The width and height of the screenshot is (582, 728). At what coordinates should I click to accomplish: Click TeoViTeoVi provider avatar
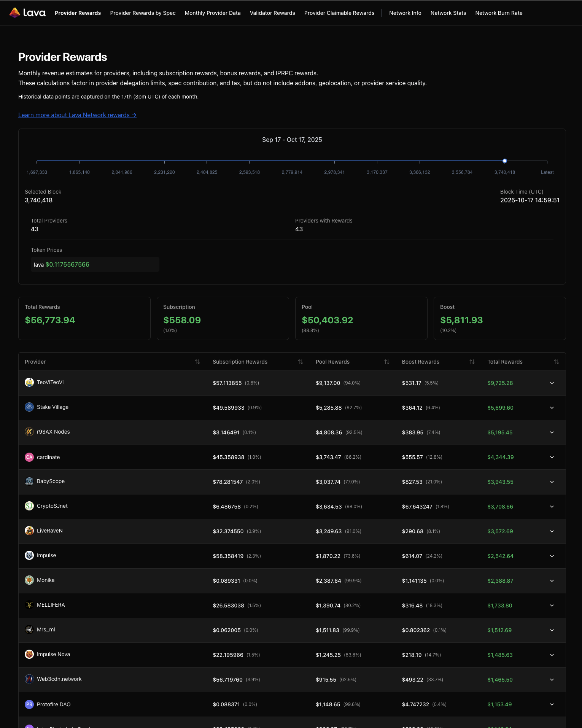pos(29,382)
